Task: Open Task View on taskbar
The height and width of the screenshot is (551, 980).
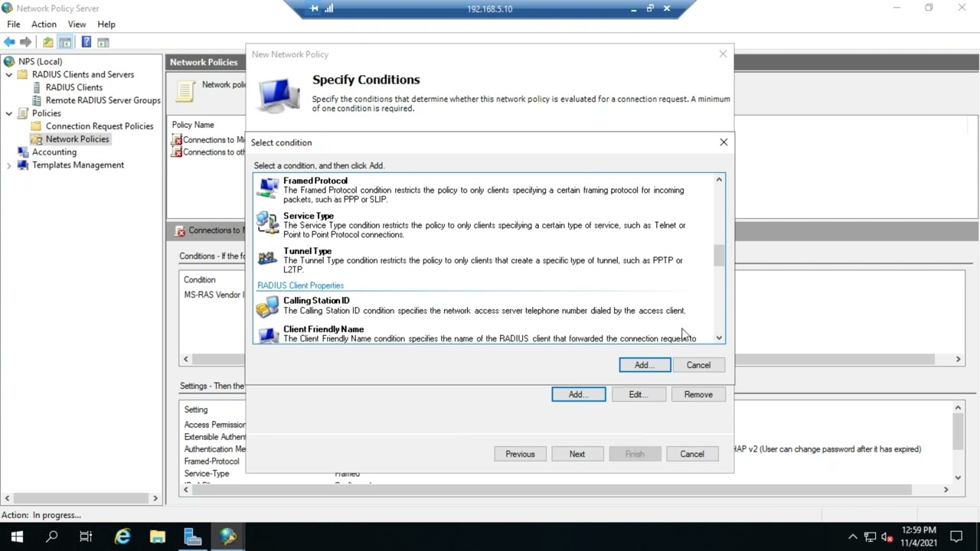Action: pos(86,537)
